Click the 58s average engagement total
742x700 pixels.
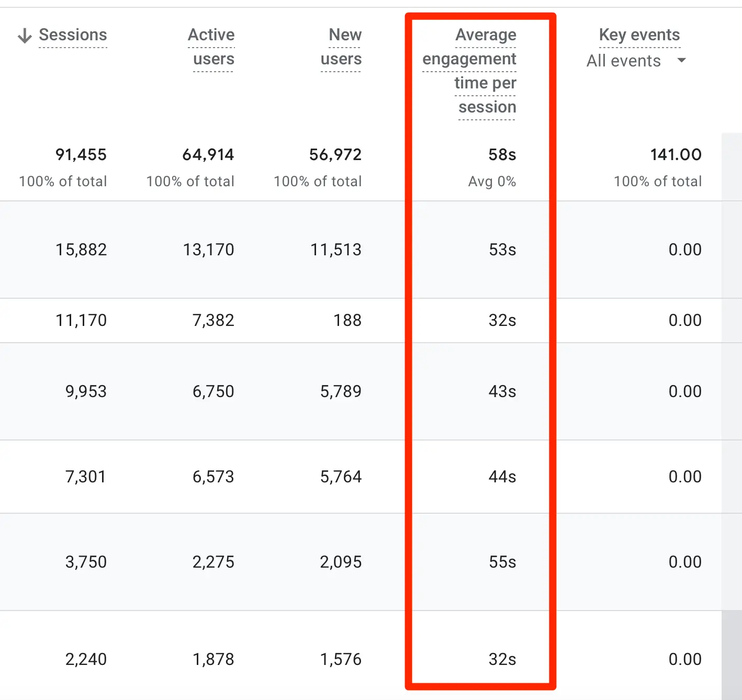point(502,155)
